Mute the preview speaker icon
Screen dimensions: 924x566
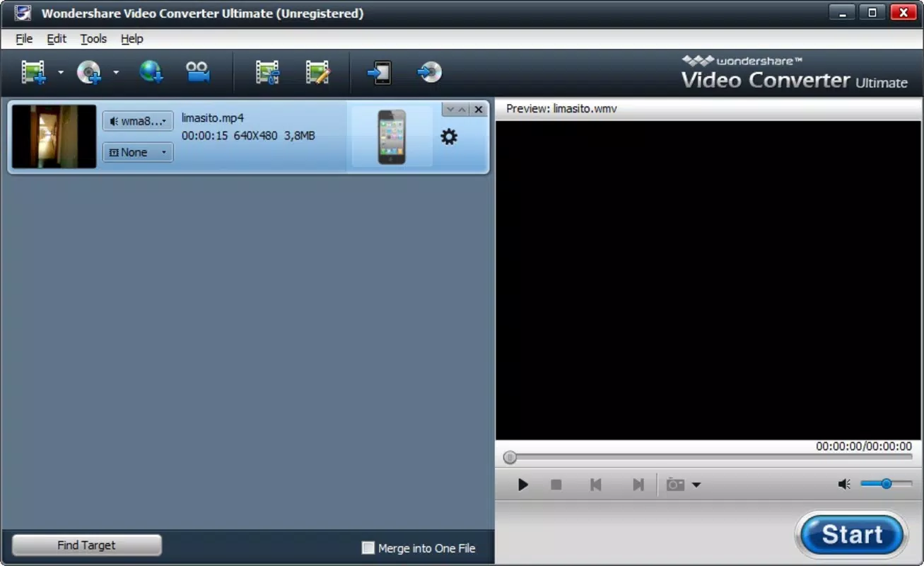pyautogui.click(x=844, y=485)
